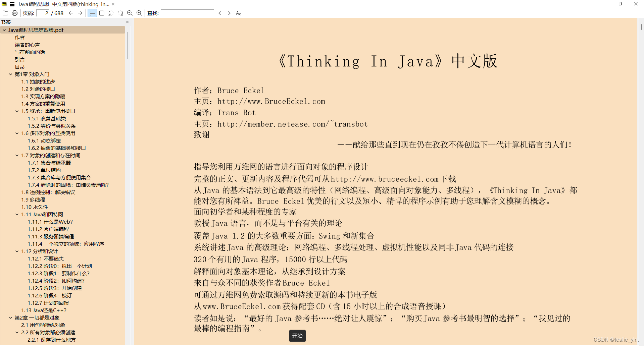
Task: Jump to 1.8 违例控制：解决错误
Action: 48,192
